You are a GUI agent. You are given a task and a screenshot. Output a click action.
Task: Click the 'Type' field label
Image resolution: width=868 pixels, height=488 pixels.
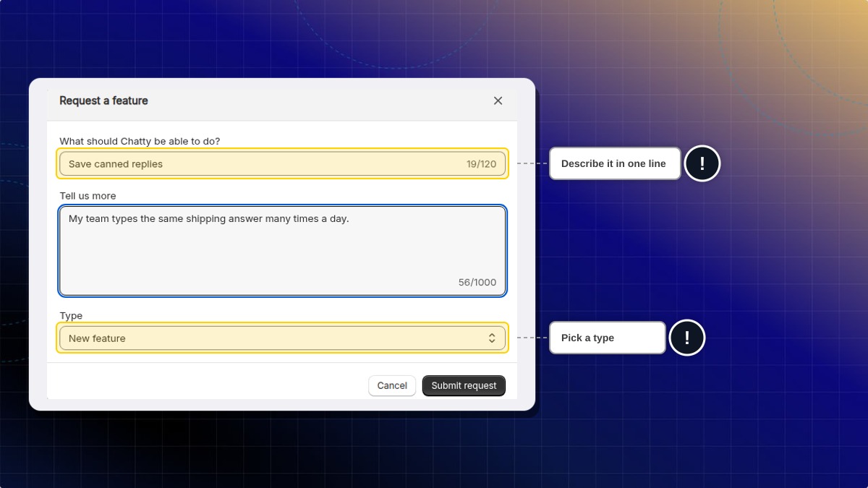pyautogui.click(x=71, y=316)
